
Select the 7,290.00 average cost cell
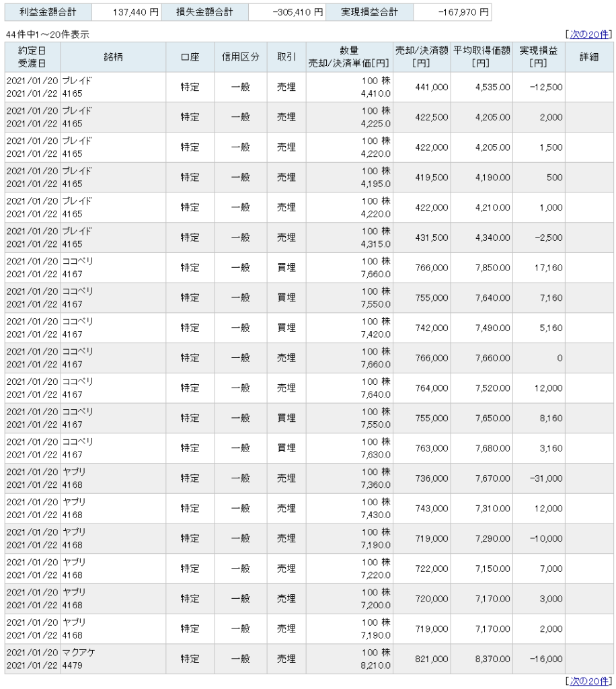(482, 539)
